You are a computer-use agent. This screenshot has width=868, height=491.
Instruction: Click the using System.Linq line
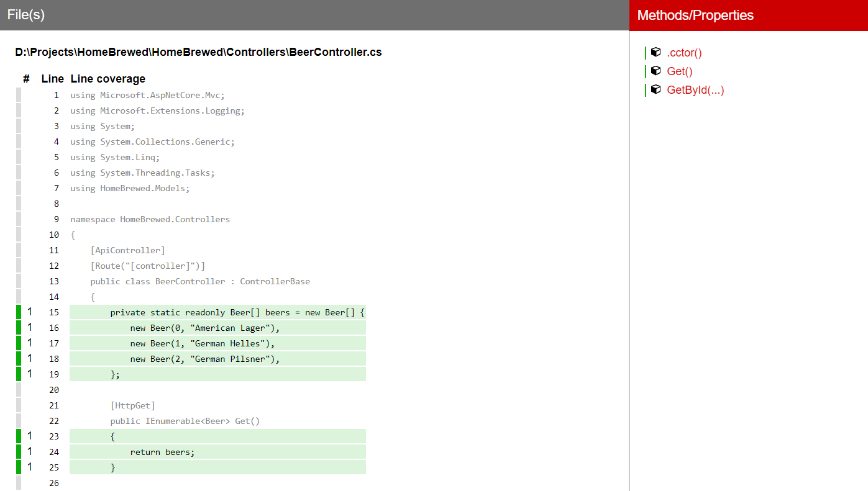point(115,157)
